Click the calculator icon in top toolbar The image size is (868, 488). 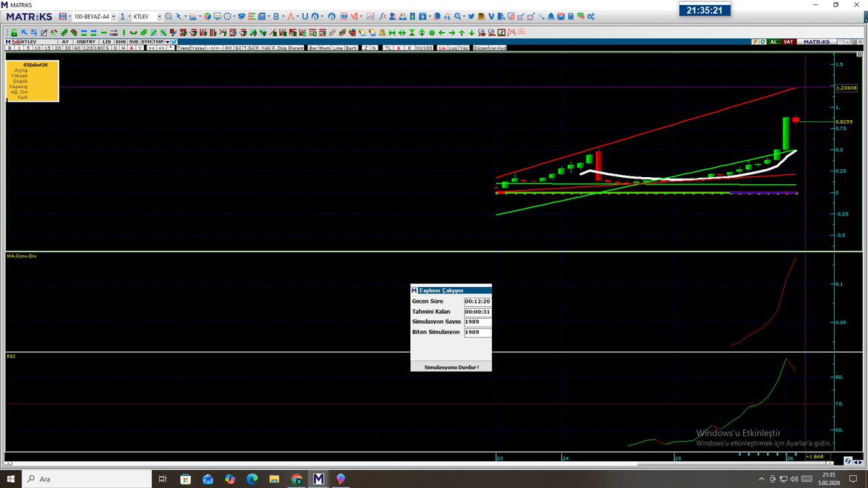571,16
